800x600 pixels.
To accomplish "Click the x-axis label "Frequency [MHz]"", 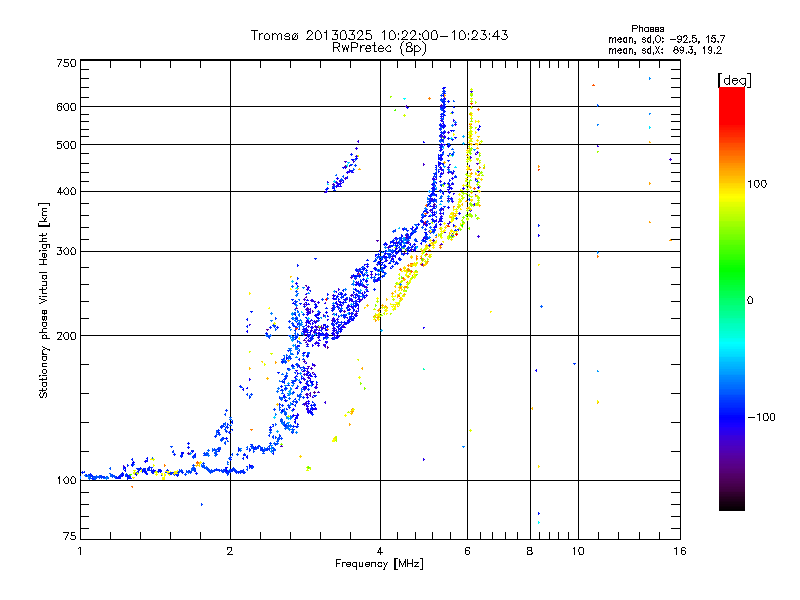I will (x=379, y=564).
